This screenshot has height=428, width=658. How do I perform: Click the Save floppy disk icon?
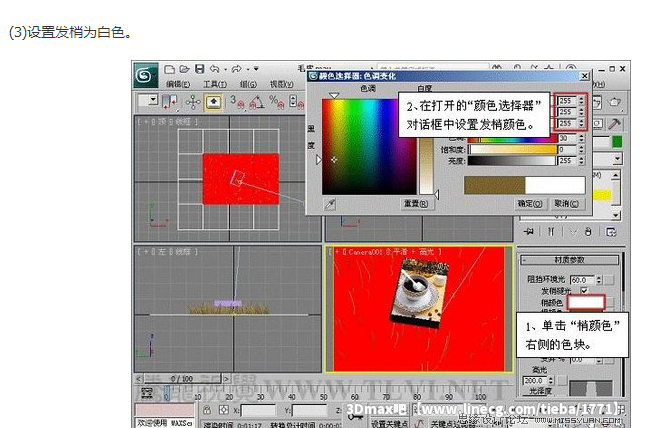point(200,69)
